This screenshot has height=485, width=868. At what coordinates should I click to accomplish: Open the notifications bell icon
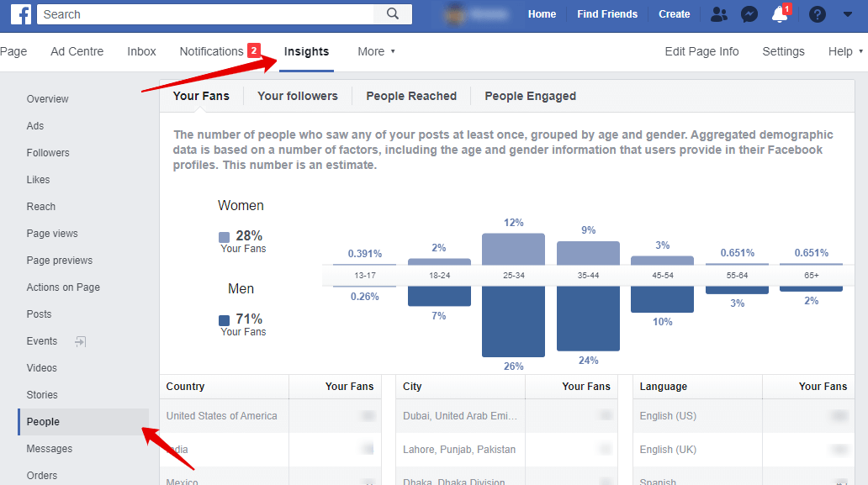coord(780,13)
